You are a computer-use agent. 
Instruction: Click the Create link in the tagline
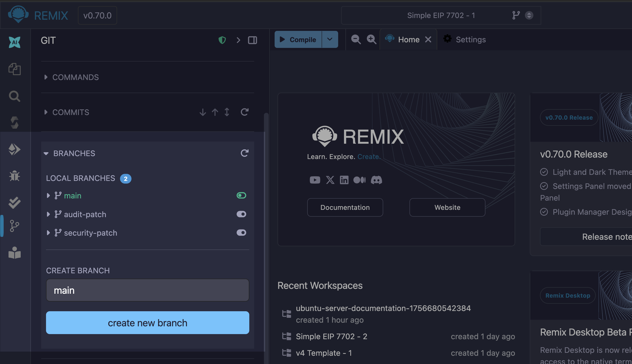369,157
